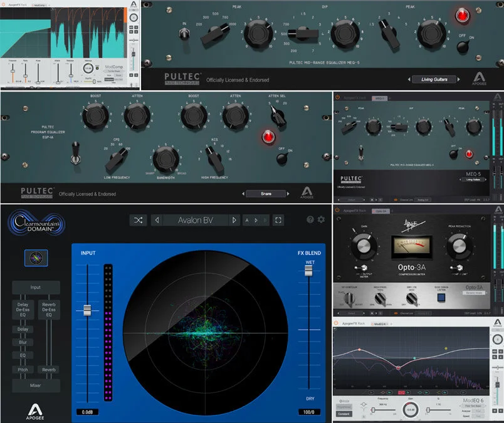The image size is (504, 423).
Task: Click the low PEAK frequency selector on MEQ-5
Action: tap(215, 35)
